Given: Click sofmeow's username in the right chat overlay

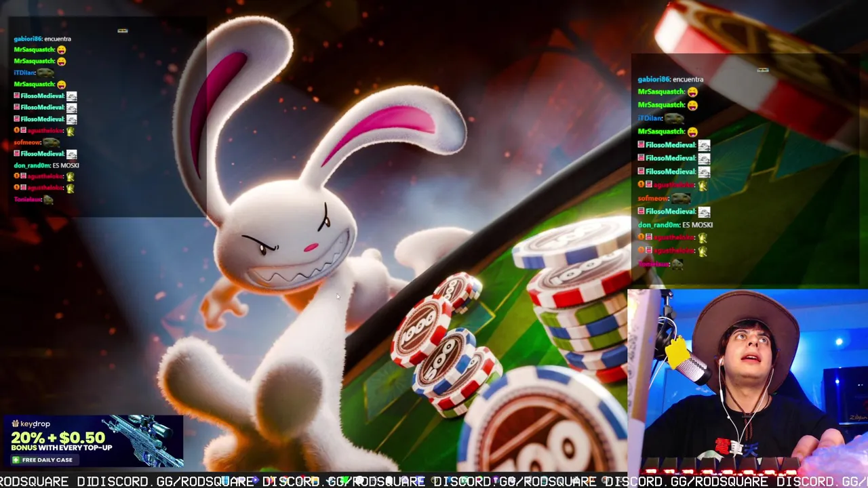Looking at the screenshot, I should pos(653,198).
